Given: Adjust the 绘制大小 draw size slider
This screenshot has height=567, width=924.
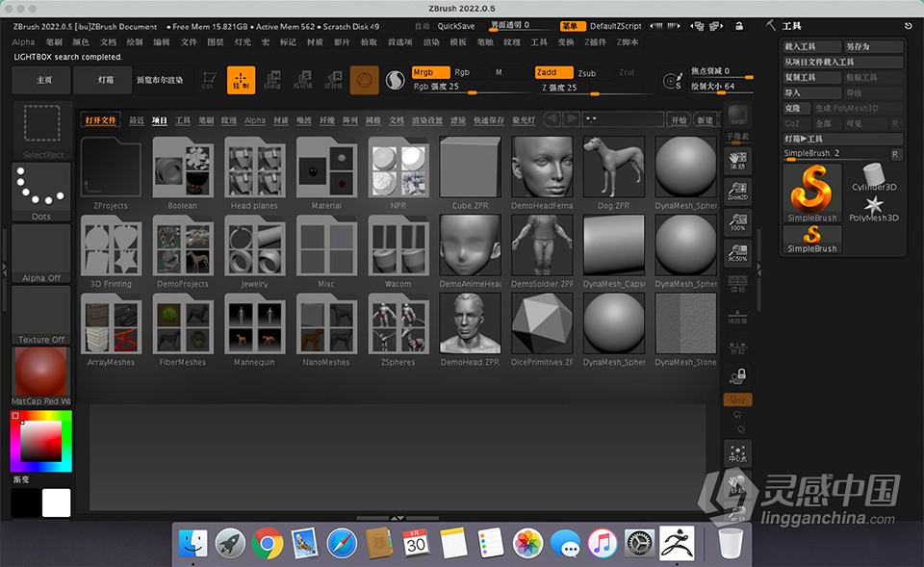Looking at the screenshot, I should [x=721, y=87].
